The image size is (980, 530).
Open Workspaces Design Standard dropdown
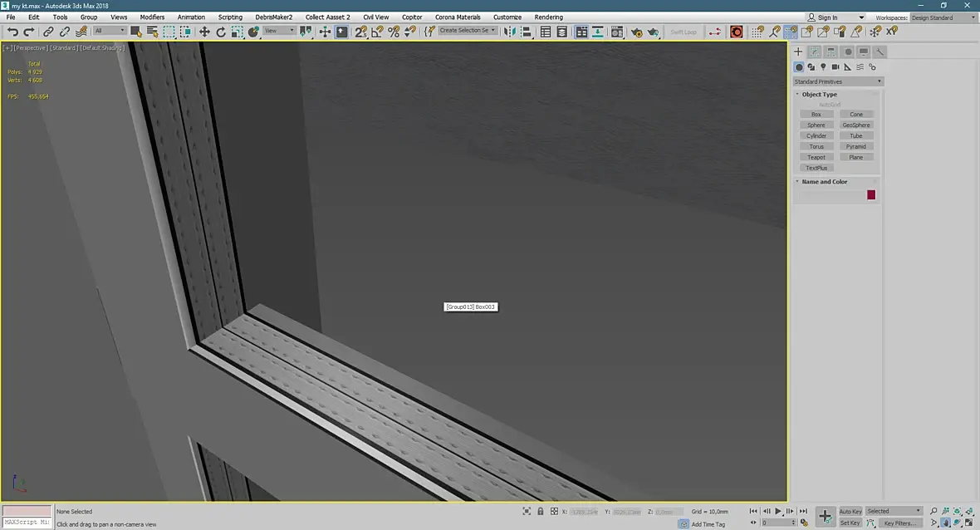tap(943, 17)
